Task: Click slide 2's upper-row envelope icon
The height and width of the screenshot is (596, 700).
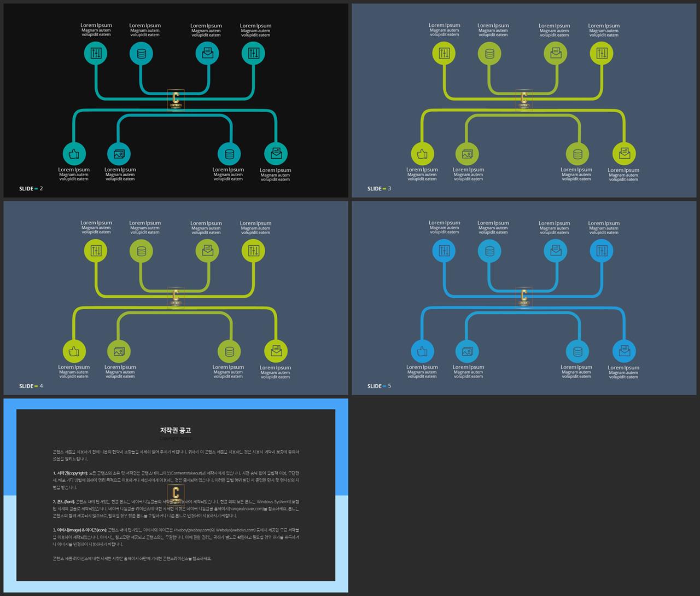Action: (207, 54)
